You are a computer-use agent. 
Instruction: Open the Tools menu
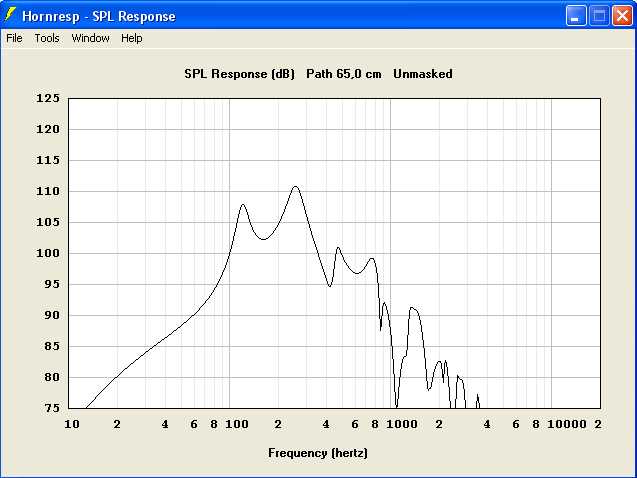point(47,38)
